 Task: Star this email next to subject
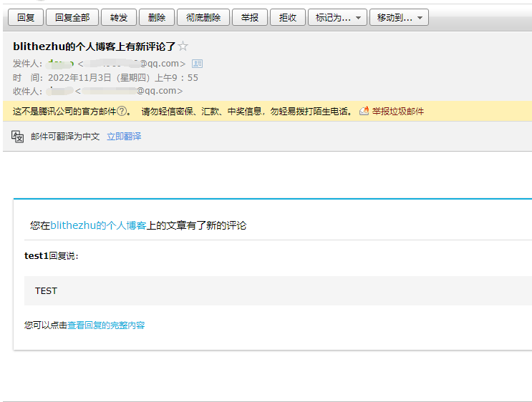click(183, 46)
